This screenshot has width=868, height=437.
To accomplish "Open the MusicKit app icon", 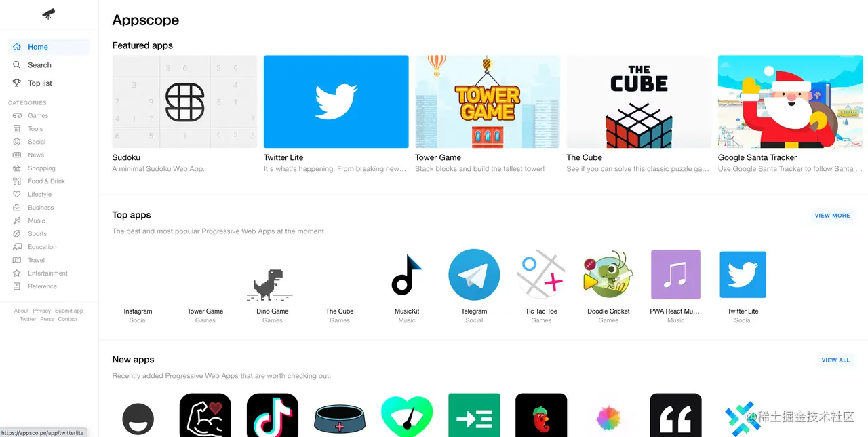I will pyautogui.click(x=407, y=275).
